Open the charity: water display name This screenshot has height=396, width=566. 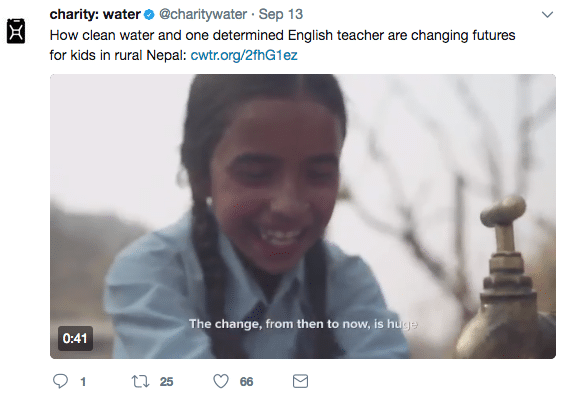pos(95,14)
